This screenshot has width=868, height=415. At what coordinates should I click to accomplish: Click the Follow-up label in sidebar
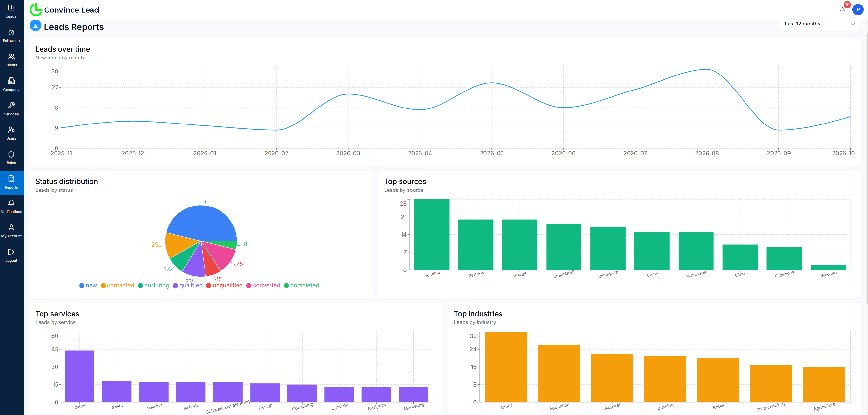point(11,41)
